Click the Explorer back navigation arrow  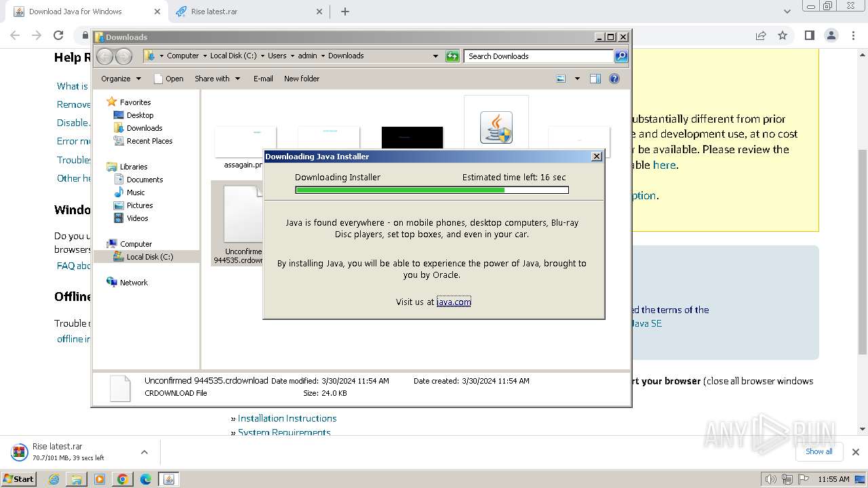tap(104, 56)
